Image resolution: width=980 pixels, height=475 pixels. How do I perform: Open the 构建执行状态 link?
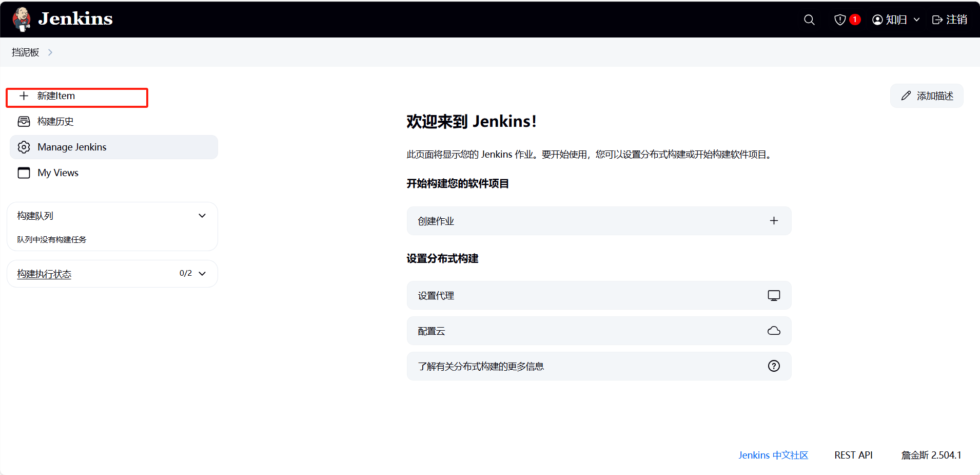[44, 274]
